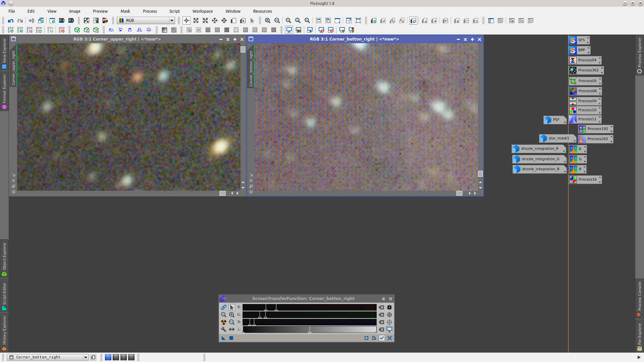Select the drizzle_integration_B image icon

[539, 169]
